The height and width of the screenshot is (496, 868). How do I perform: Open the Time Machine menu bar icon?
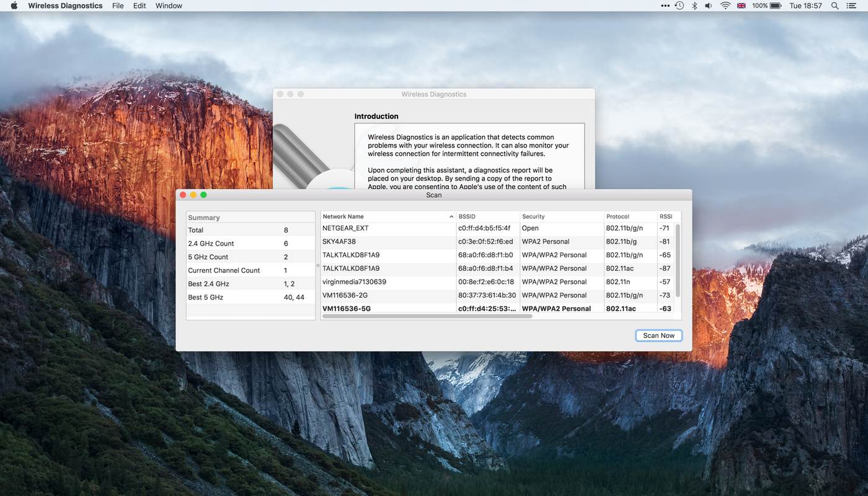click(680, 6)
